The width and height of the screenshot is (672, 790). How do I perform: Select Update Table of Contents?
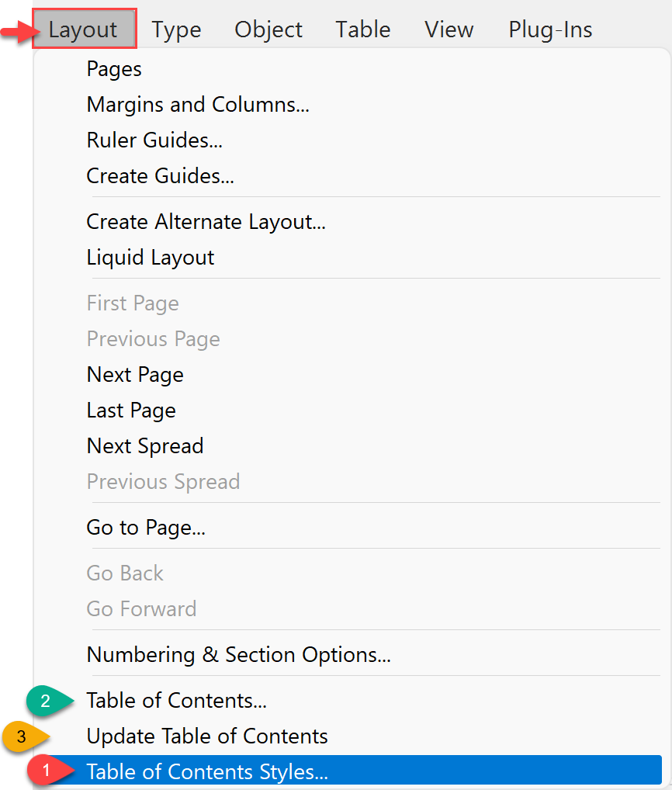coord(207,736)
